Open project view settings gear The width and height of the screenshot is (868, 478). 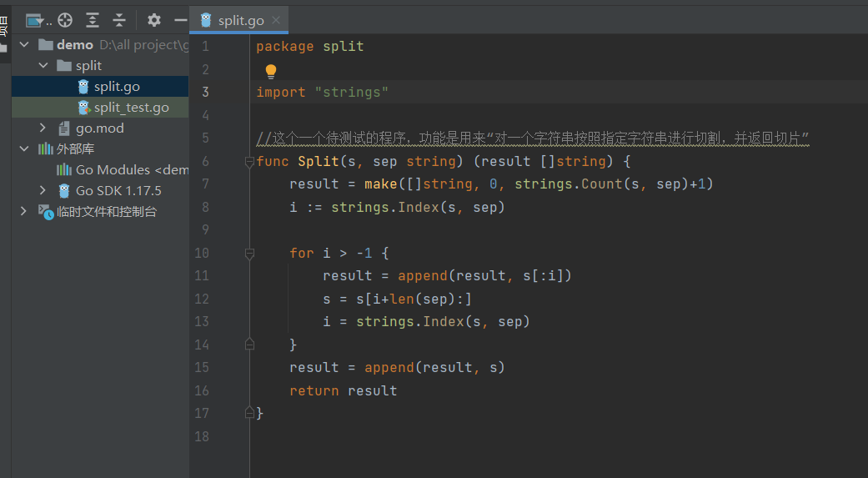pos(154,20)
